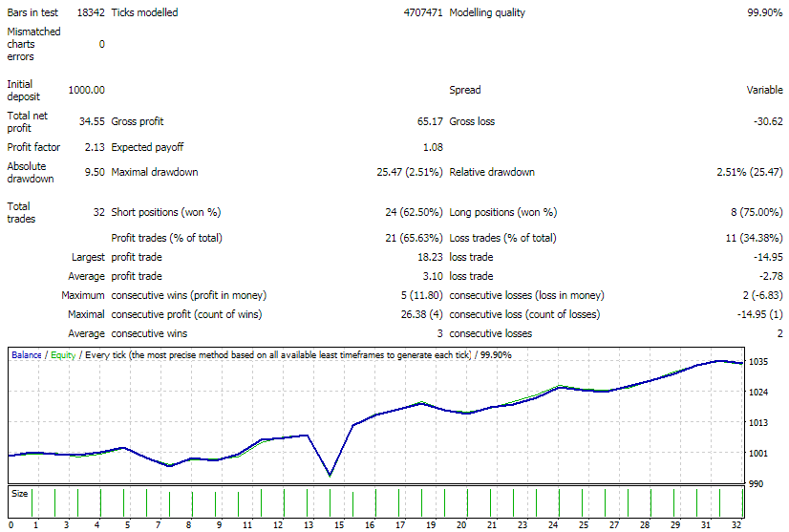Click the x-axis trade number 15
The height and width of the screenshot is (532, 789).
point(339,525)
